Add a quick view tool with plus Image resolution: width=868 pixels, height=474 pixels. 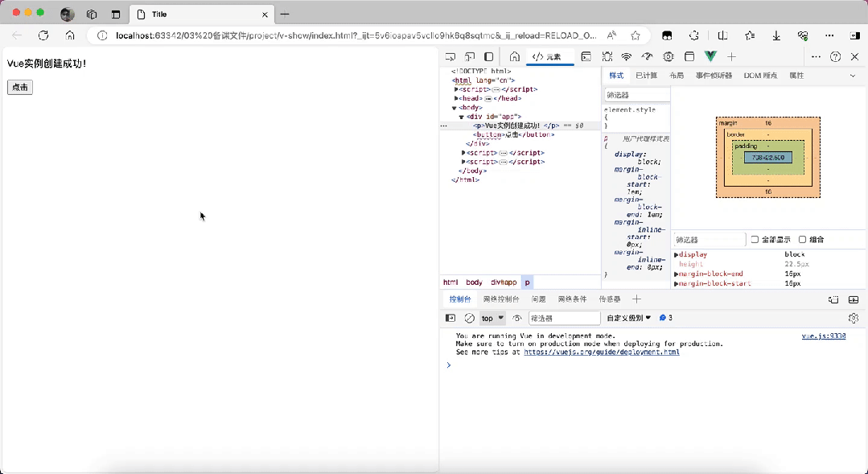636,299
